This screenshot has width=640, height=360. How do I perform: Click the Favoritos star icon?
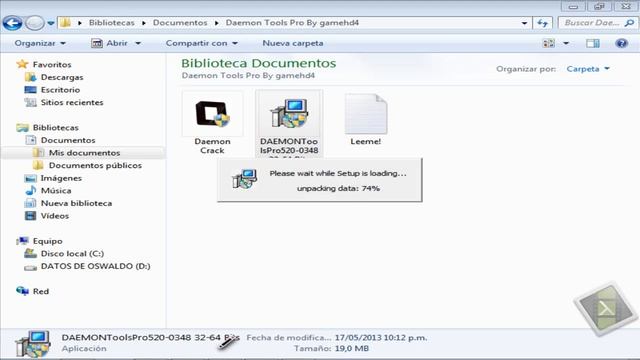(x=22, y=64)
